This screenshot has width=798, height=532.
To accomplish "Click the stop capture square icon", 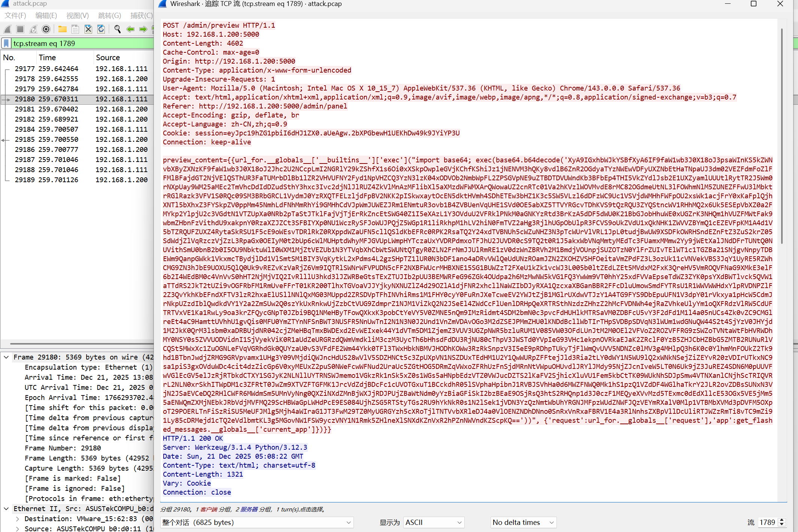I will coord(20,29).
